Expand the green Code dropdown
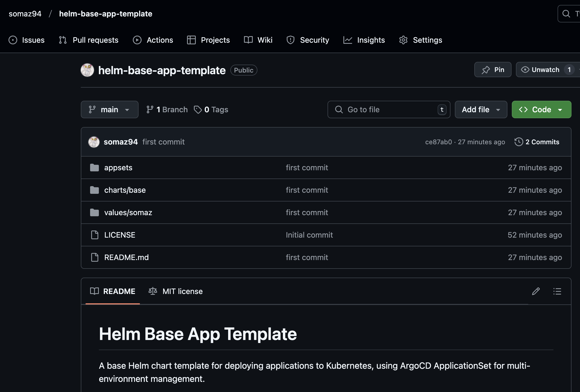The image size is (580, 392). 541,109
